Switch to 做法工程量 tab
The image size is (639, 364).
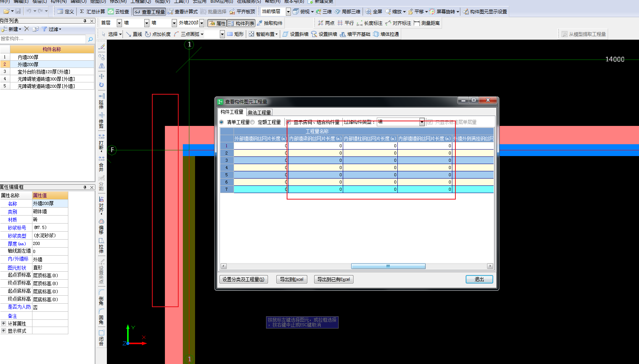point(259,113)
